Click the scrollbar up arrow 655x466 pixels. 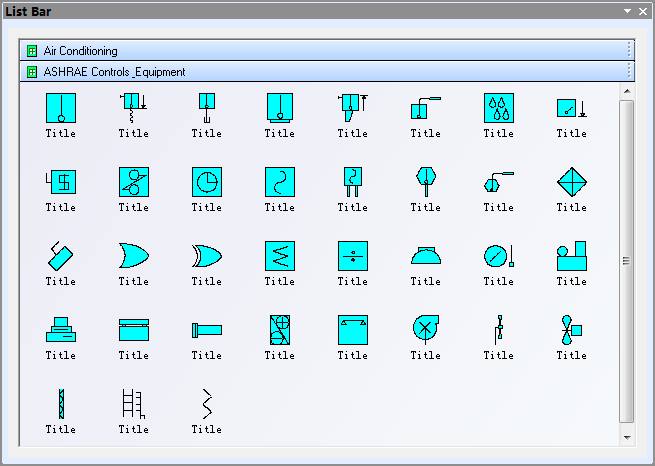tap(627, 91)
